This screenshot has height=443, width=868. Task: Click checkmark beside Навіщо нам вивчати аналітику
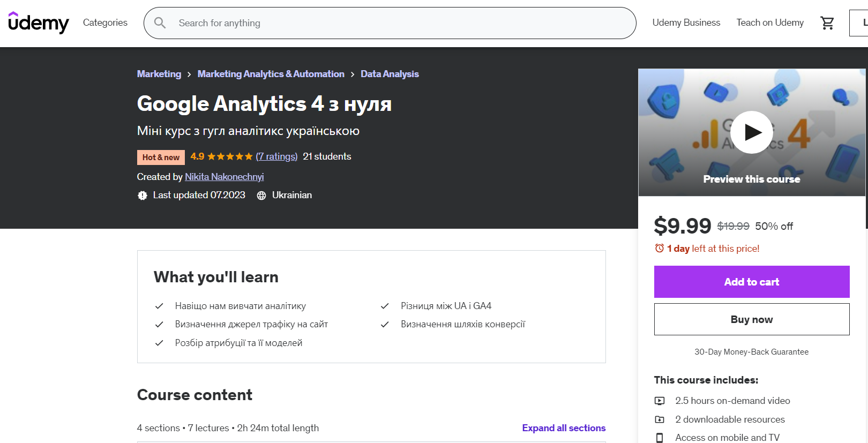(159, 306)
